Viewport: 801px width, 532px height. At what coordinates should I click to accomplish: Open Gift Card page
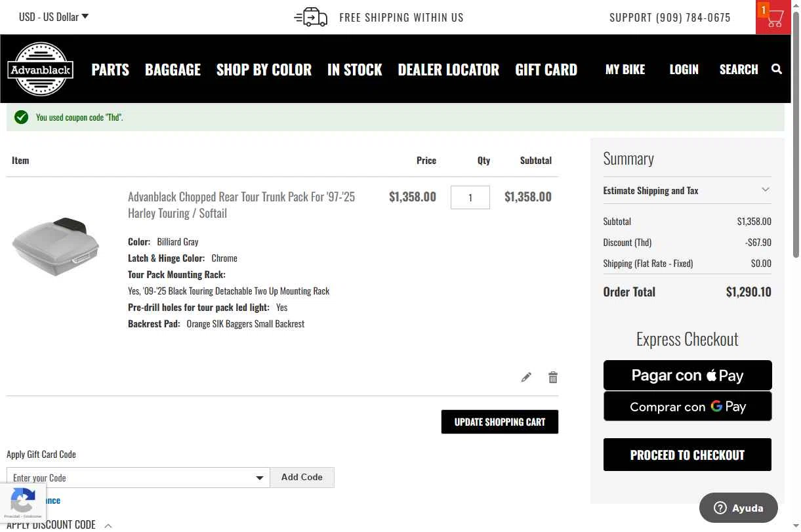point(546,70)
